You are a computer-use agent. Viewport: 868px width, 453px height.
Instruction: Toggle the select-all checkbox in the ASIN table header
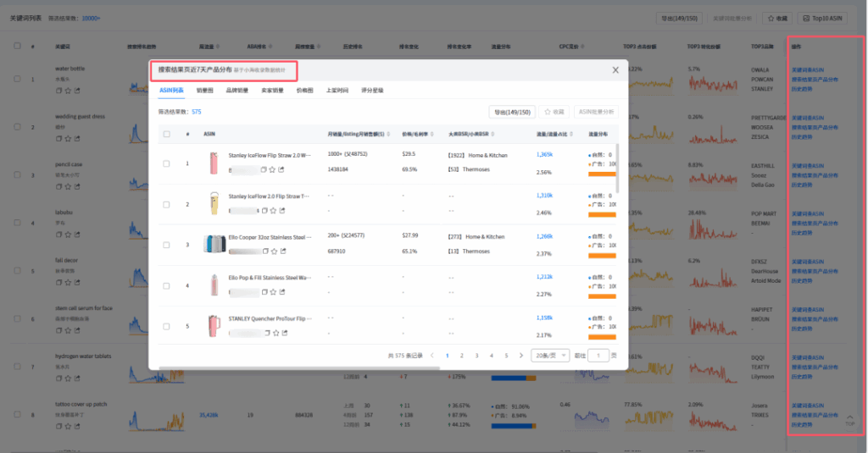click(x=167, y=134)
